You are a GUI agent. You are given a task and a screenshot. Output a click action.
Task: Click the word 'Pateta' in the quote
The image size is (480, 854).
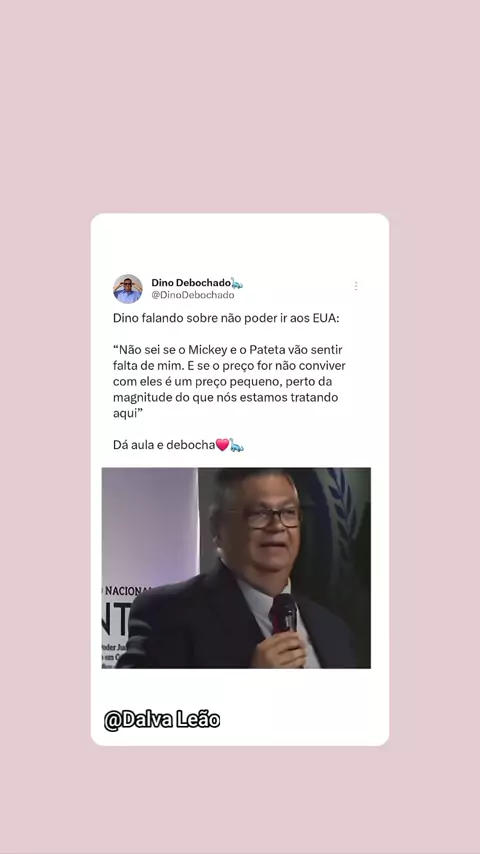pyautogui.click(x=266, y=350)
